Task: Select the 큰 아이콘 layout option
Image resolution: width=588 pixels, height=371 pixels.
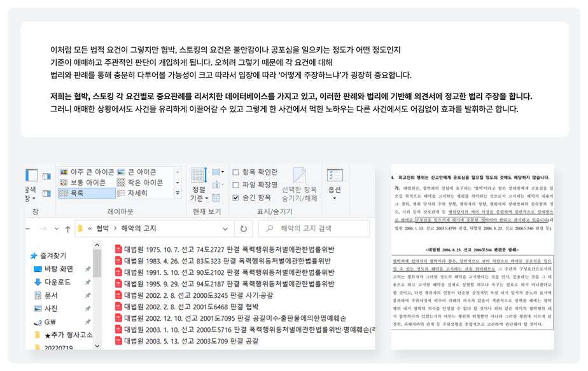Action: click(x=137, y=172)
